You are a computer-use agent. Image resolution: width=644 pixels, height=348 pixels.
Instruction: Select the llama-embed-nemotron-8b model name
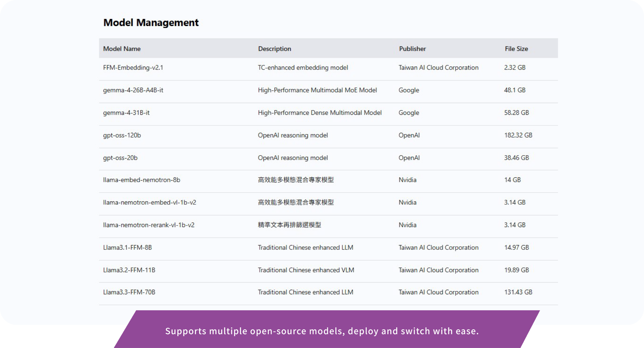[141, 180]
